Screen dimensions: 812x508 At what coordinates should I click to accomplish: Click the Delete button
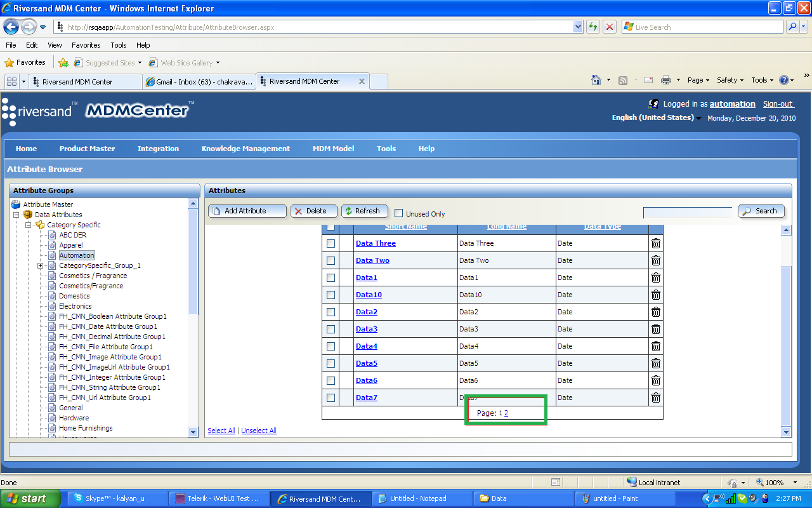pyautogui.click(x=314, y=211)
